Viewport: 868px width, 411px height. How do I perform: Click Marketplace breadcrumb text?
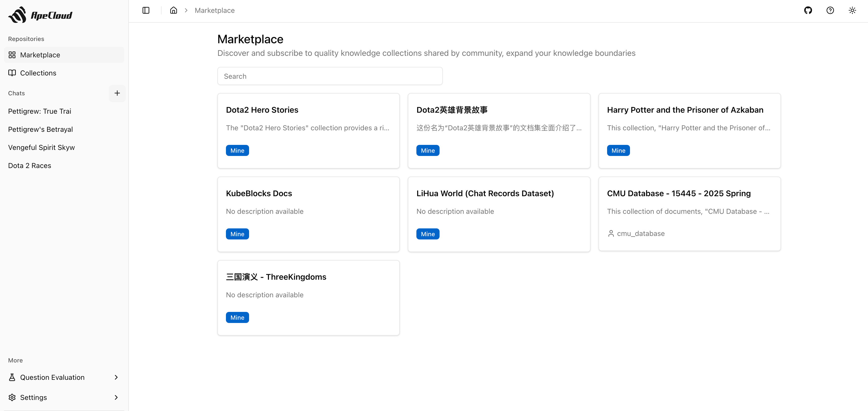point(215,11)
